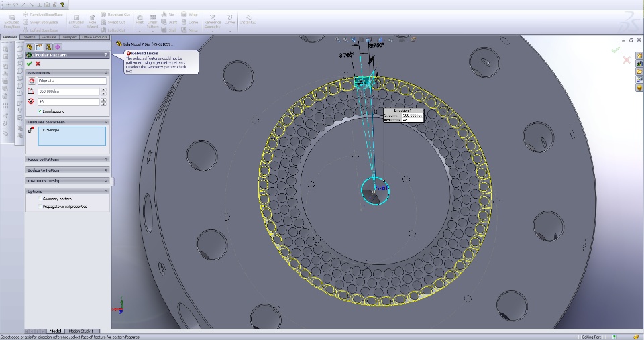Screen dimensions: 644x340
Task: Open the FeatureManager design tree tab
Action: click(x=30, y=47)
